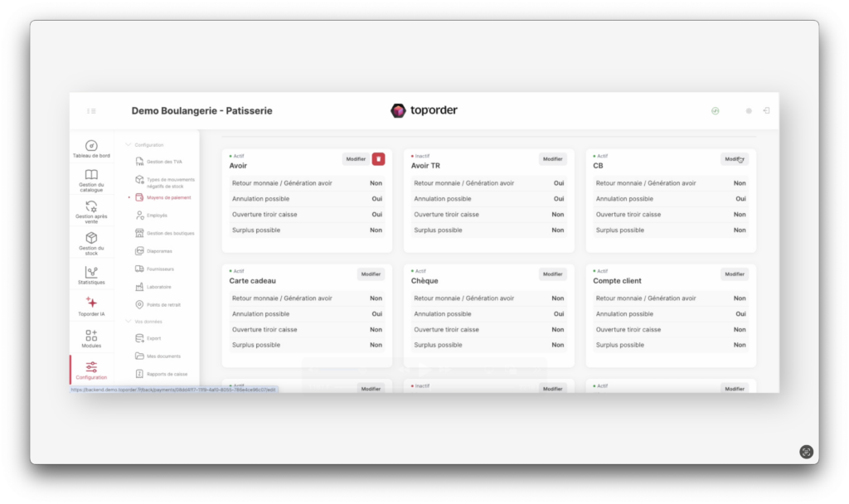Delete the Avoir payment method
The image size is (849, 504).
(x=378, y=159)
